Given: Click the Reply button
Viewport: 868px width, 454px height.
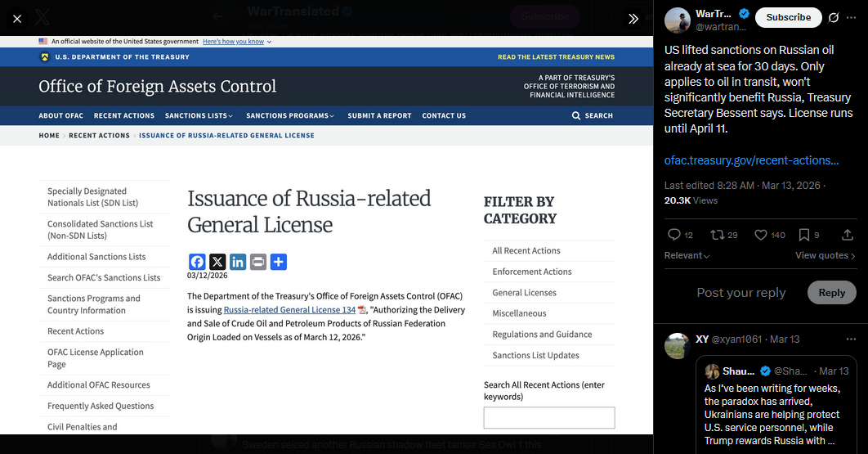Looking at the screenshot, I should coord(831,293).
